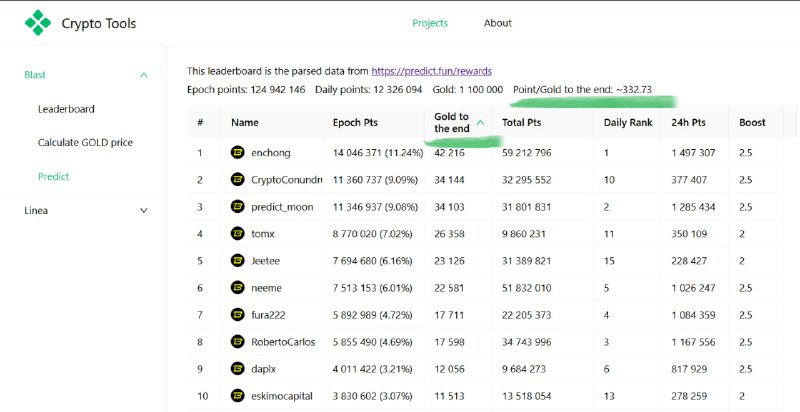Click gold value 23 126

click(449, 261)
